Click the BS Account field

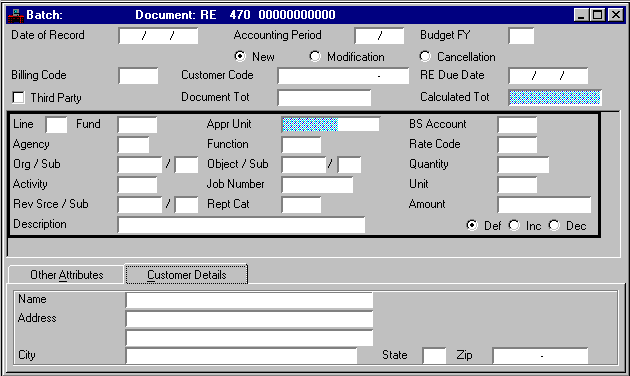[x=517, y=125]
